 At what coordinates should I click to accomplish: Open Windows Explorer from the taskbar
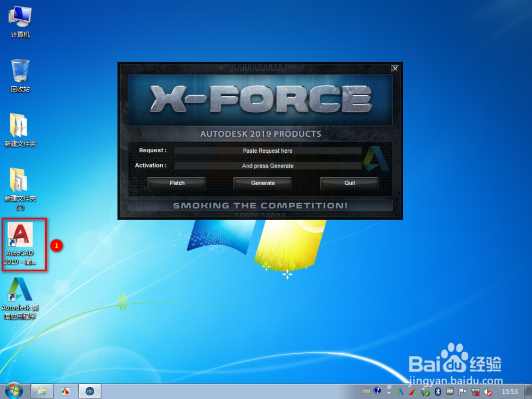point(42,392)
